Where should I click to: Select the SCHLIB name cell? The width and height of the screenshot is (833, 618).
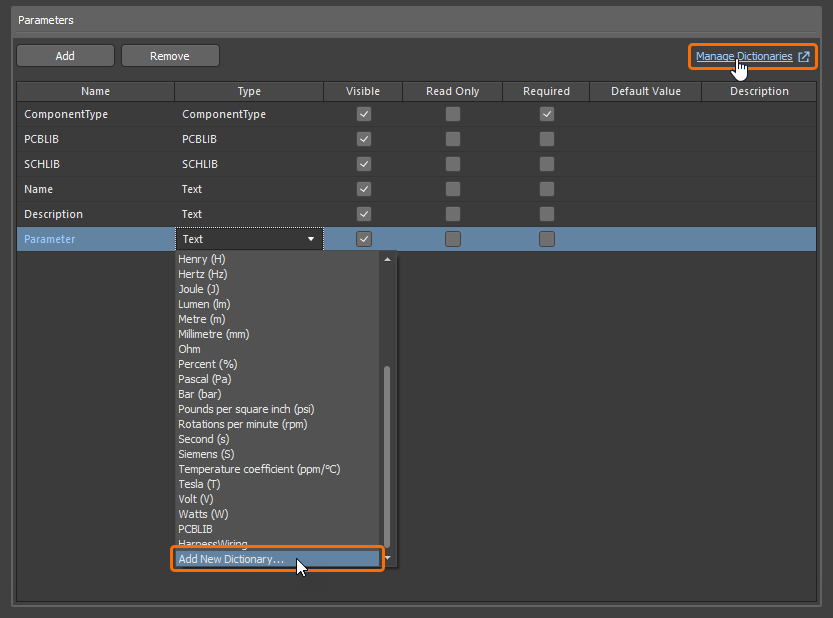pyautogui.click(x=96, y=164)
